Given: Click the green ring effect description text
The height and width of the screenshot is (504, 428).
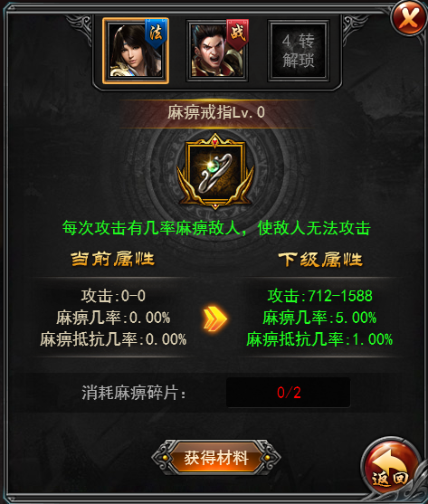Looking at the screenshot, I should 216,228.
